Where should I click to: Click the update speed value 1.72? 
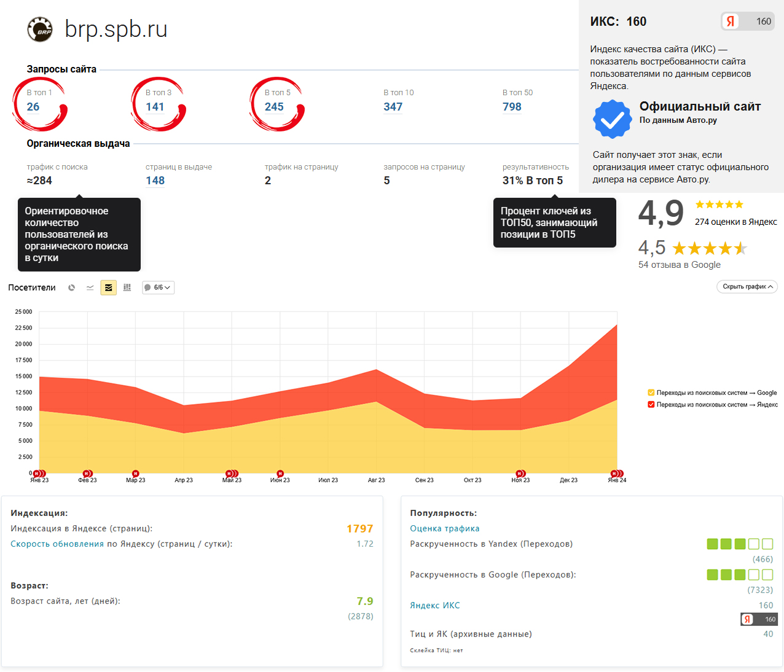(365, 544)
